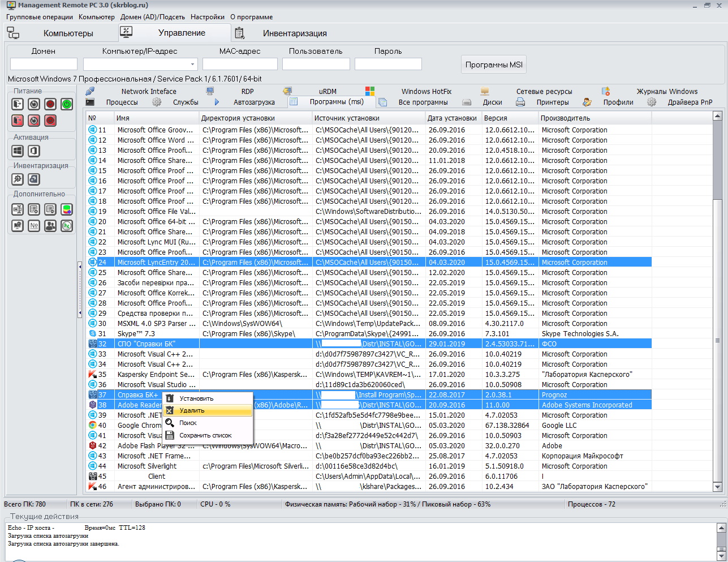Switch to the Драйвера PnP tab
Screen dimensions: 728x562
click(x=690, y=102)
